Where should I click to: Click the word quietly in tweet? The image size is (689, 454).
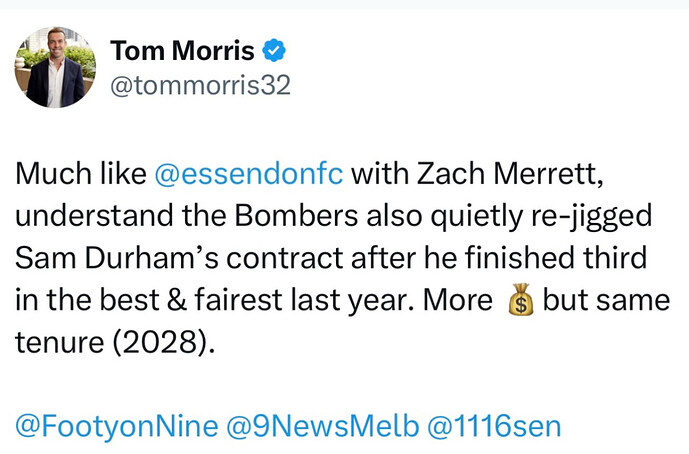coord(476,216)
